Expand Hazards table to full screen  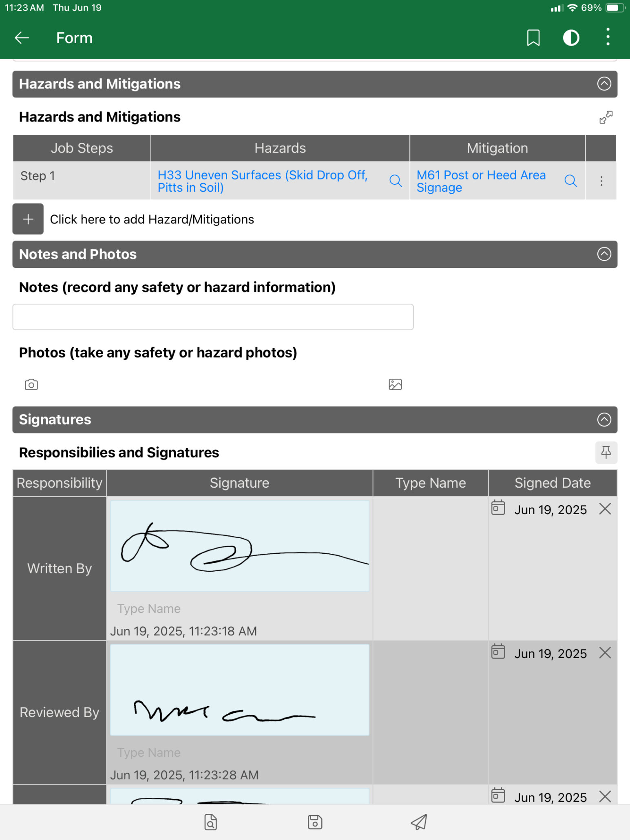(x=606, y=117)
